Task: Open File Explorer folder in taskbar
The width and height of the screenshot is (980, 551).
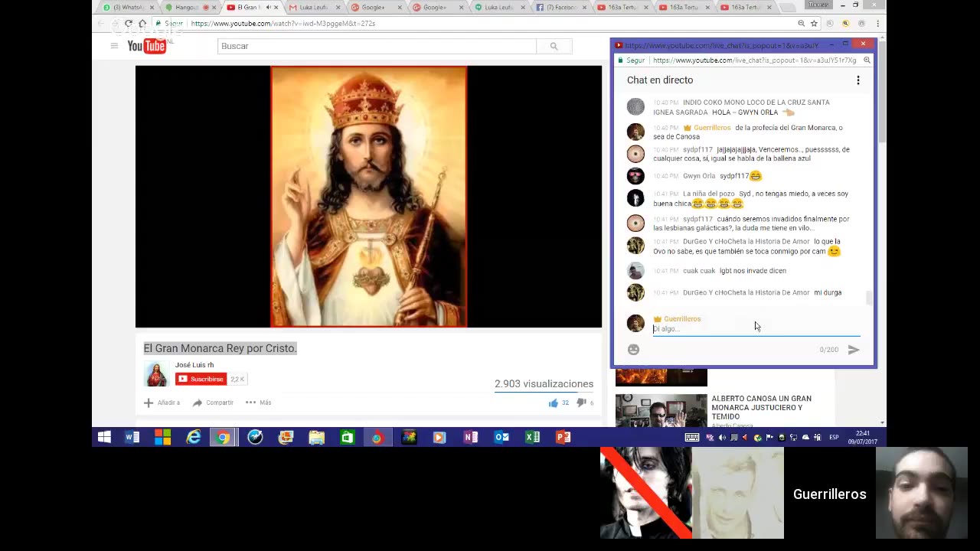Action: click(316, 437)
